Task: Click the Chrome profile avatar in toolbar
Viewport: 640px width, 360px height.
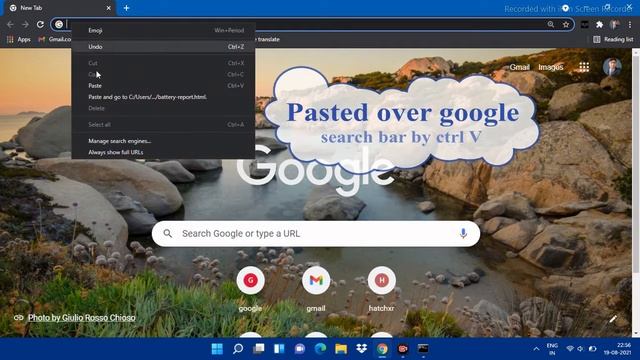Action: (x=614, y=24)
